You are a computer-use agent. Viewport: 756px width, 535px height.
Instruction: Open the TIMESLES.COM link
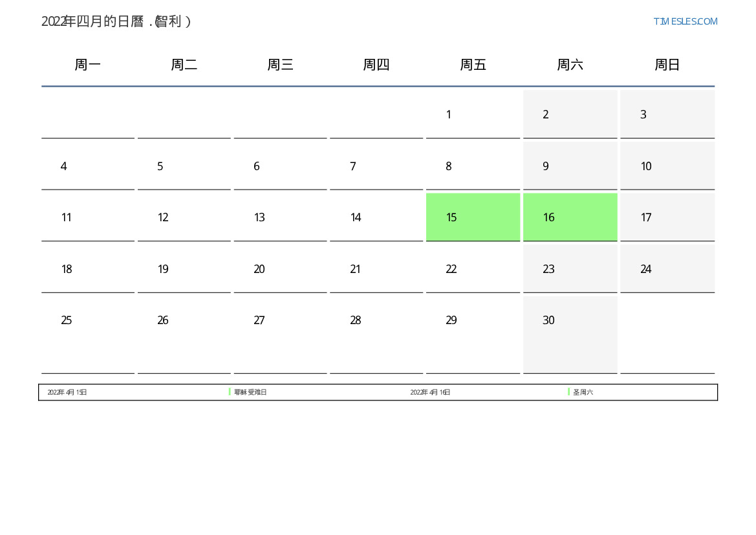[685, 21]
